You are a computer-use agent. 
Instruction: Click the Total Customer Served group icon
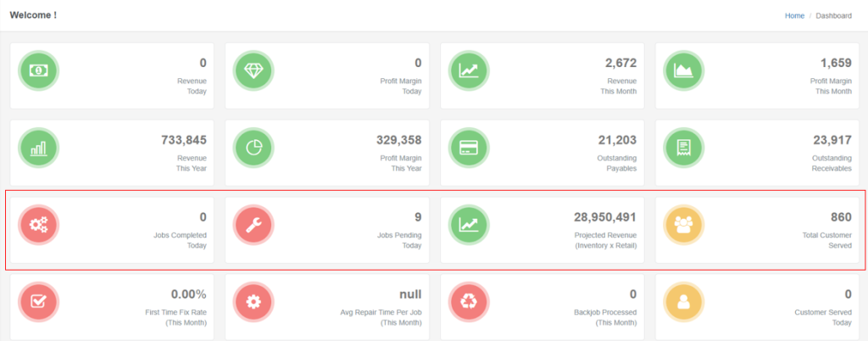[683, 225]
